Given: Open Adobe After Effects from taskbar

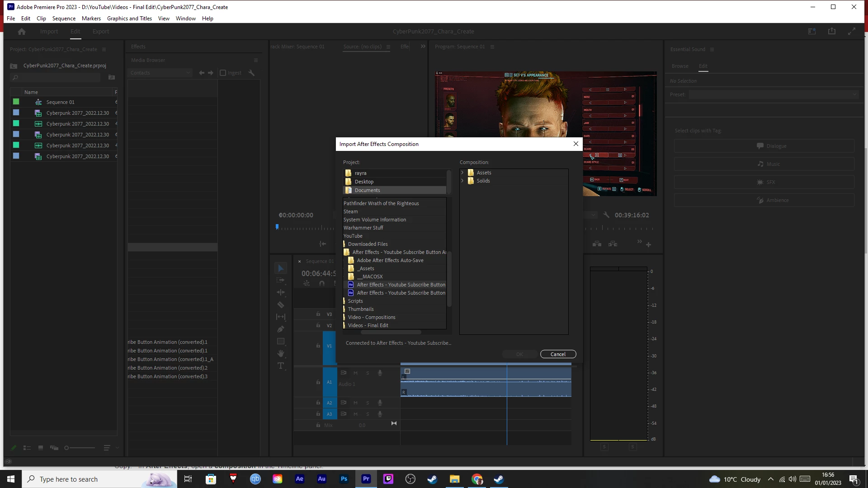Looking at the screenshot, I should tap(299, 479).
